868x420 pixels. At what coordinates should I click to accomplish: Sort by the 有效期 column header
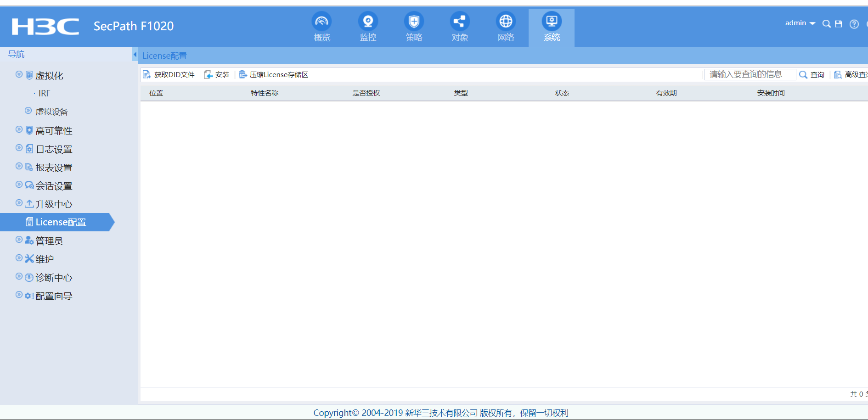(666, 93)
